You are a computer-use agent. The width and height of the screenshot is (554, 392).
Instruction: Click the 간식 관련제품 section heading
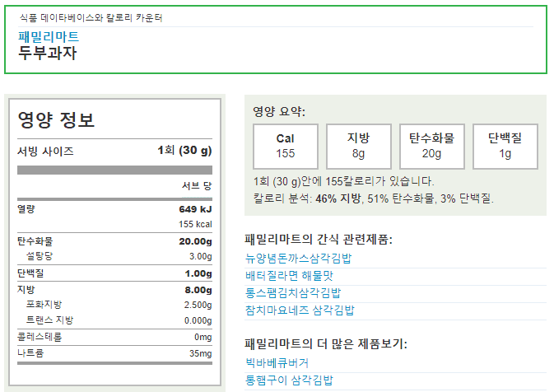coord(319,240)
